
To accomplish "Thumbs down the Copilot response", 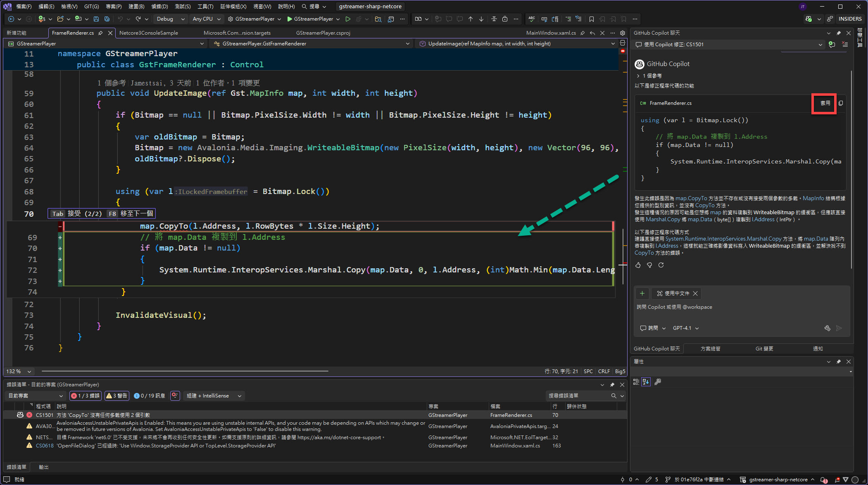I will (x=649, y=265).
